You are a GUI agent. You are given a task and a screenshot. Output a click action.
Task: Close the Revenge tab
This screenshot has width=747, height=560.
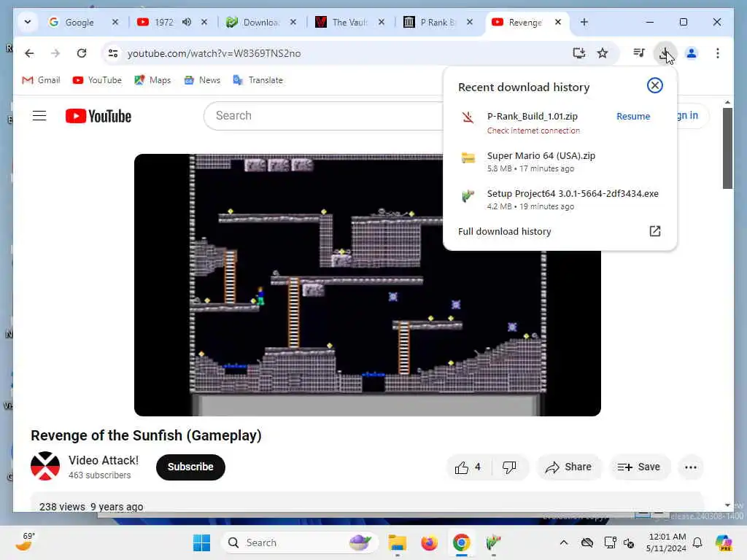[x=558, y=22]
